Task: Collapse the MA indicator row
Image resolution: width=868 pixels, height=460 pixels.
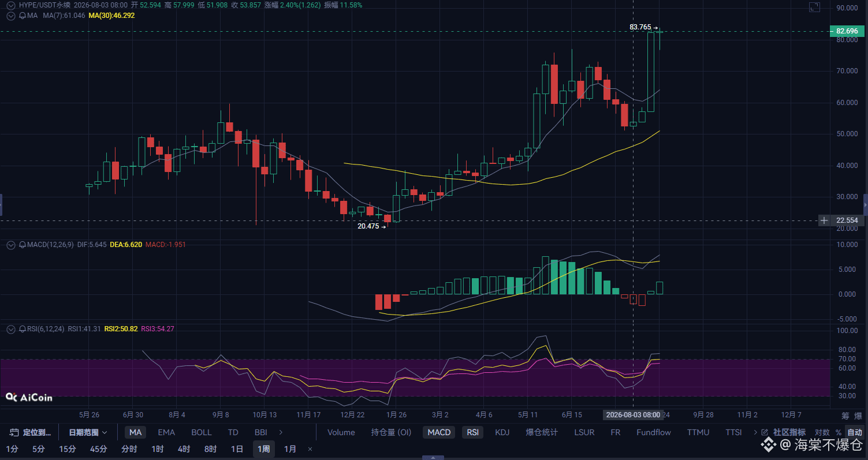Action: point(10,16)
